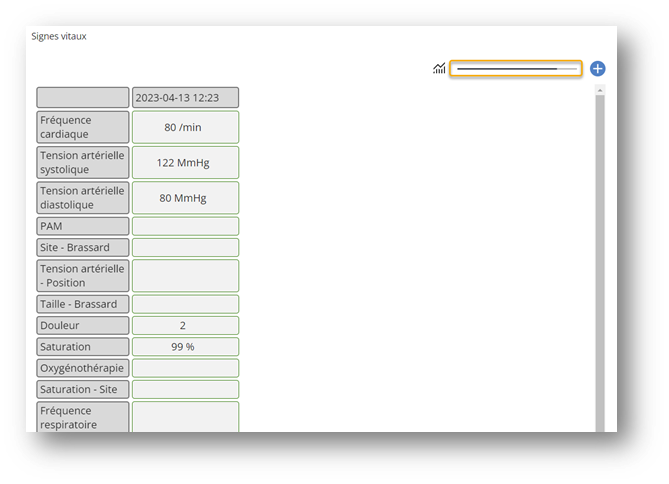Viewport: 669px width, 484px height.
Task: Click the empty Site - Brassard field
Action: [185, 247]
